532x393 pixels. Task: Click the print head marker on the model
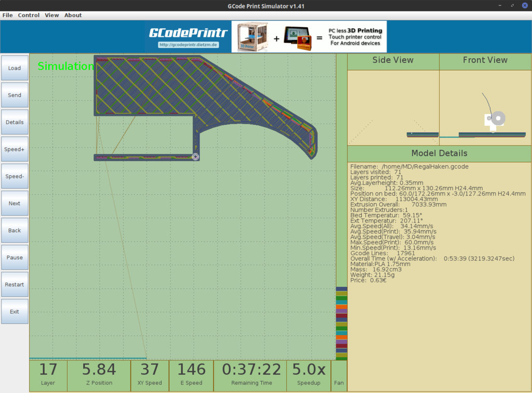coord(195,156)
